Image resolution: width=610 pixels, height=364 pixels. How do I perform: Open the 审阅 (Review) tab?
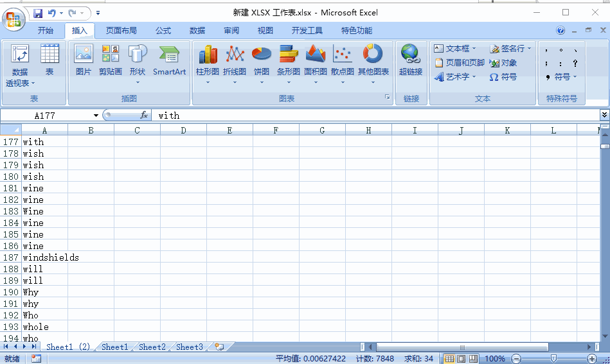(231, 30)
